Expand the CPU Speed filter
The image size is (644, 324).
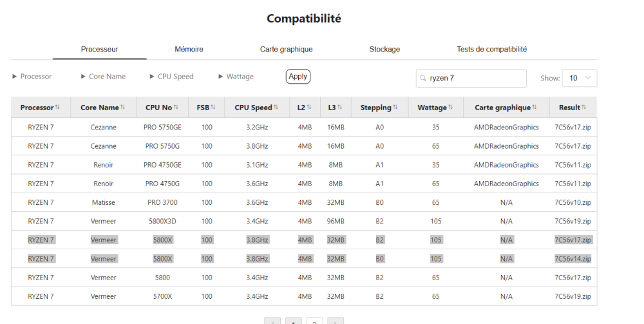pyautogui.click(x=171, y=77)
